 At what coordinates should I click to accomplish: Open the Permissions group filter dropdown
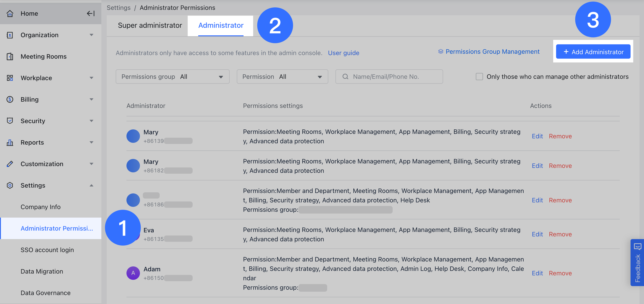tap(172, 77)
